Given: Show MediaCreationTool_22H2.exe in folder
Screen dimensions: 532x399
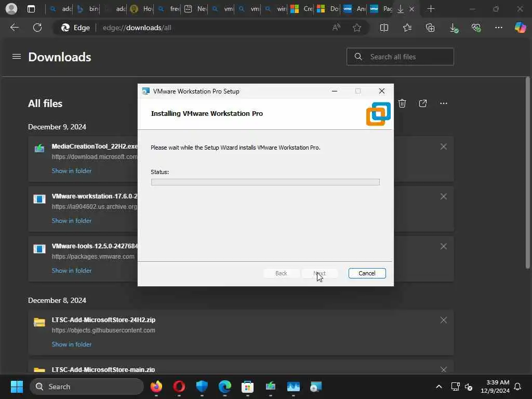Looking at the screenshot, I should (x=72, y=170).
